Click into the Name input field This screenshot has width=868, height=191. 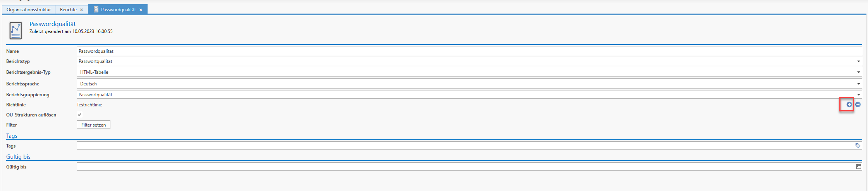469,51
